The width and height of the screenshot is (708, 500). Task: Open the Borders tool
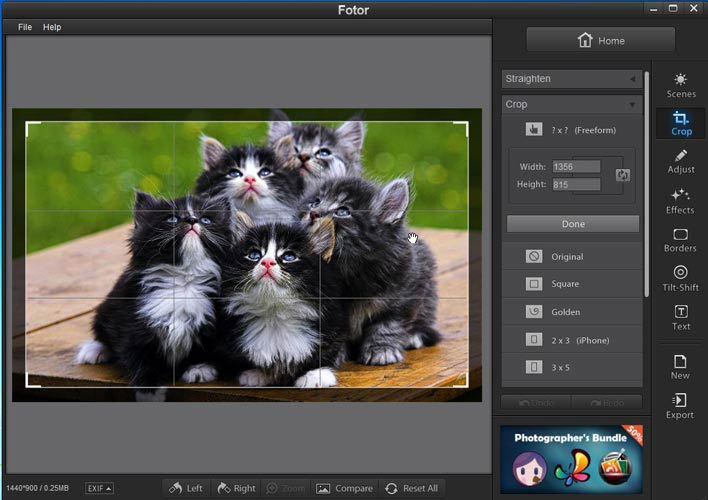coord(680,240)
